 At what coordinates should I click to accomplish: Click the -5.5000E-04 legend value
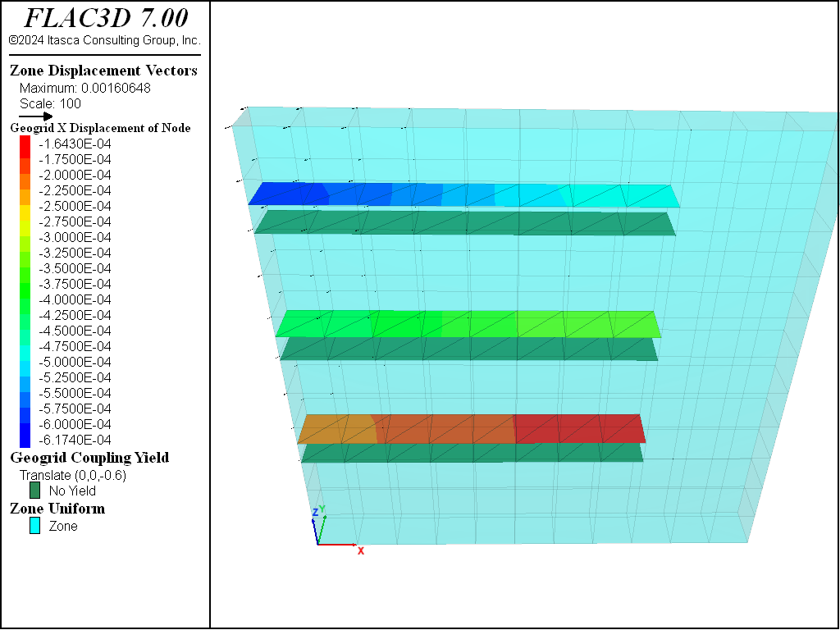click(75, 393)
